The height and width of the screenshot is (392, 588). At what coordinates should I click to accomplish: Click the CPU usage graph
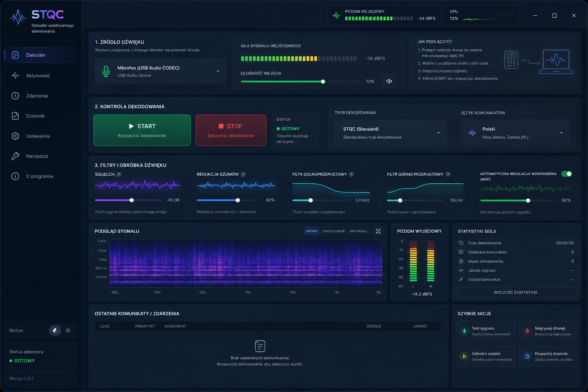click(x=488, y=16)
